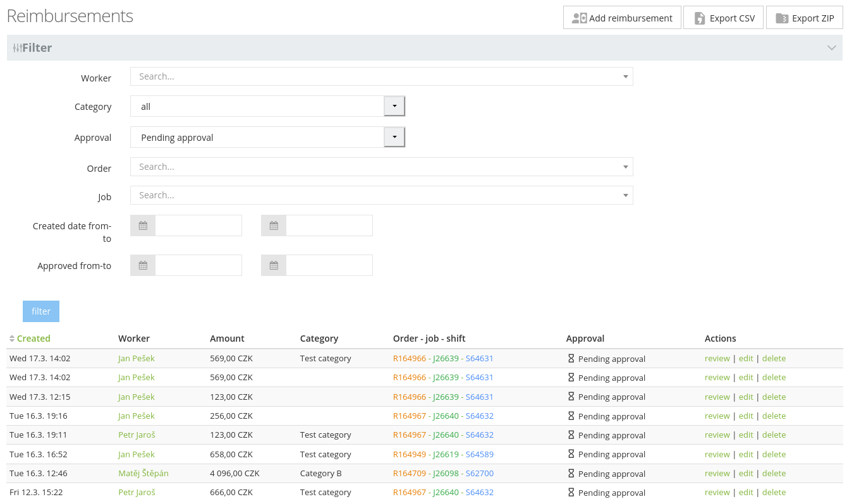Click the Reimbursements page heading

(x=70, y=16)
